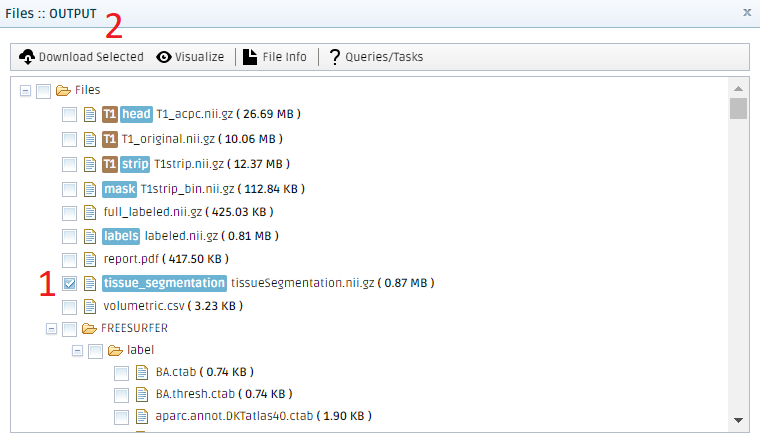Click the file icon beside tissueSegmentation.nii.gz

[90, 283]
